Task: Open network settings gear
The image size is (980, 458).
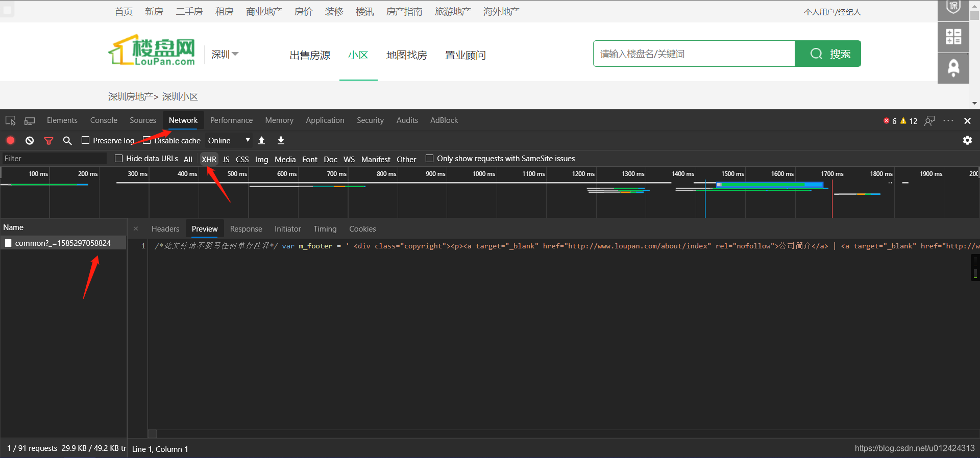Action: pos(967,140)
